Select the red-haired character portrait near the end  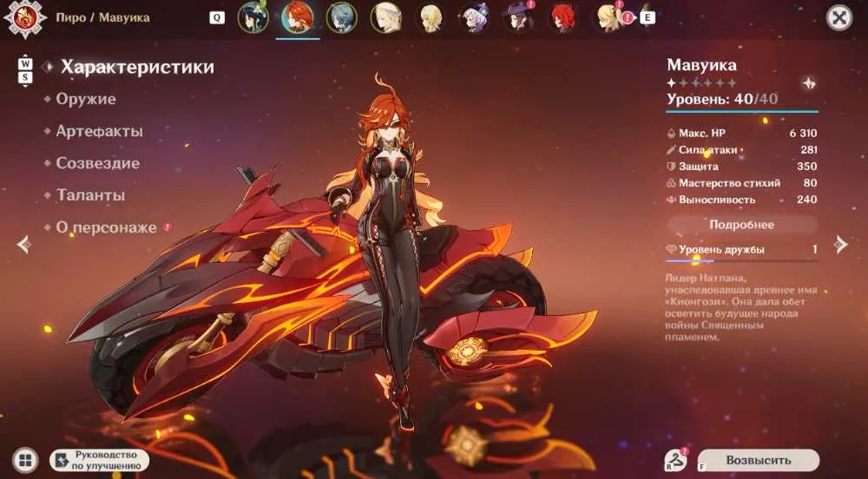[x=563, y=17]
